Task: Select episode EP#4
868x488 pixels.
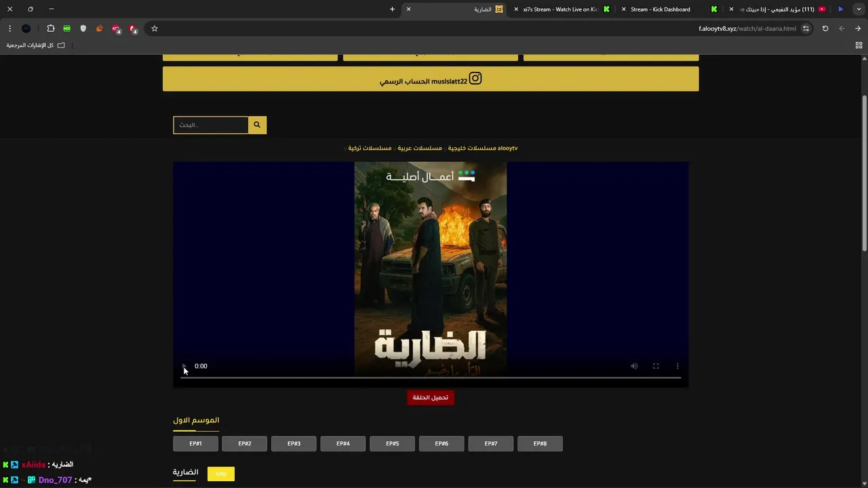Action: click(343, 444)
